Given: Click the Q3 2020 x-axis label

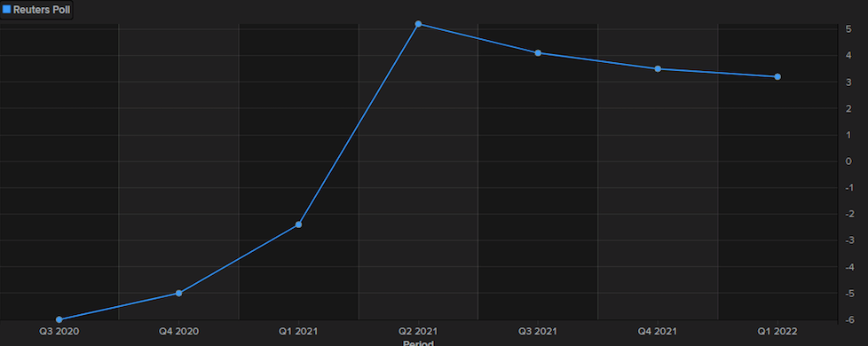Looking at the screenshot, I should [x=59, y=332].
